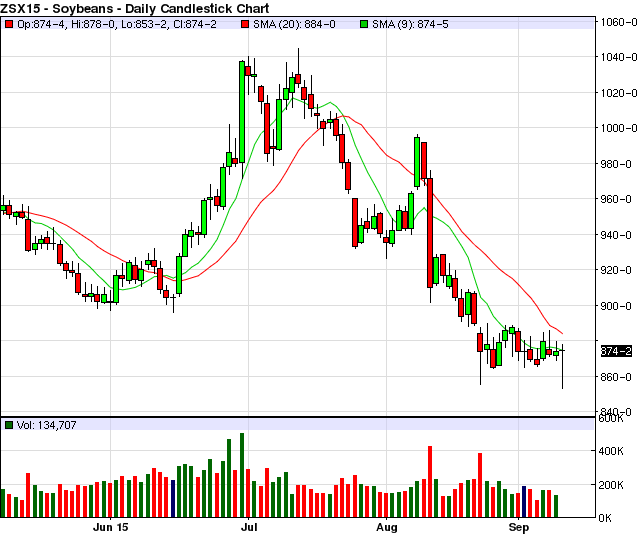The width and height of the screenshot is (640, 536).
Task: Click the red swatch beside the Op/Hi/Lo/Cl legend
Action: (x=9, y=24)
